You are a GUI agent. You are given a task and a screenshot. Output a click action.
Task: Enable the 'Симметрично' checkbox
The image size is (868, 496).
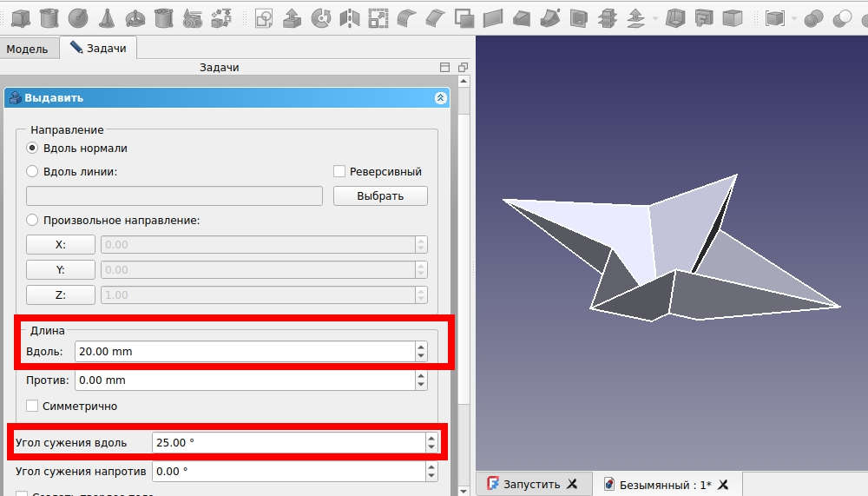tap(32, 406)
